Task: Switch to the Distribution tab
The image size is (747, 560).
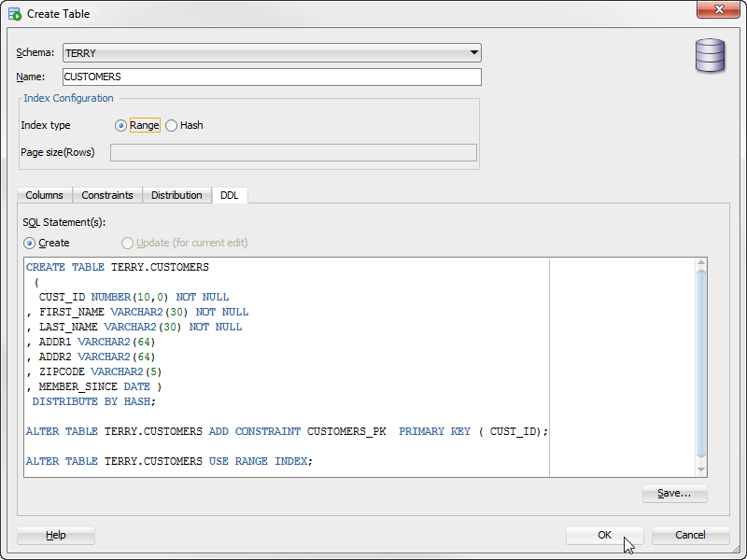Action: 176,195
